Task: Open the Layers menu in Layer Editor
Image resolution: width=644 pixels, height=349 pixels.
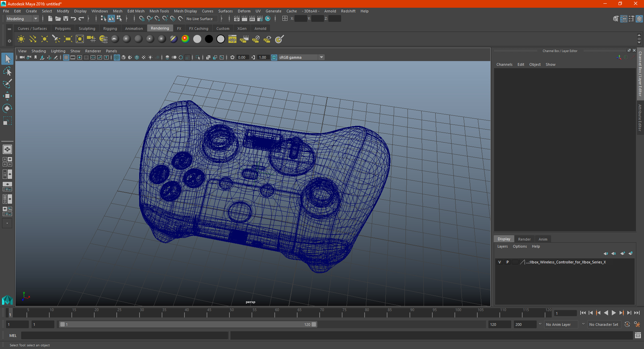Action: pos(502,246)
